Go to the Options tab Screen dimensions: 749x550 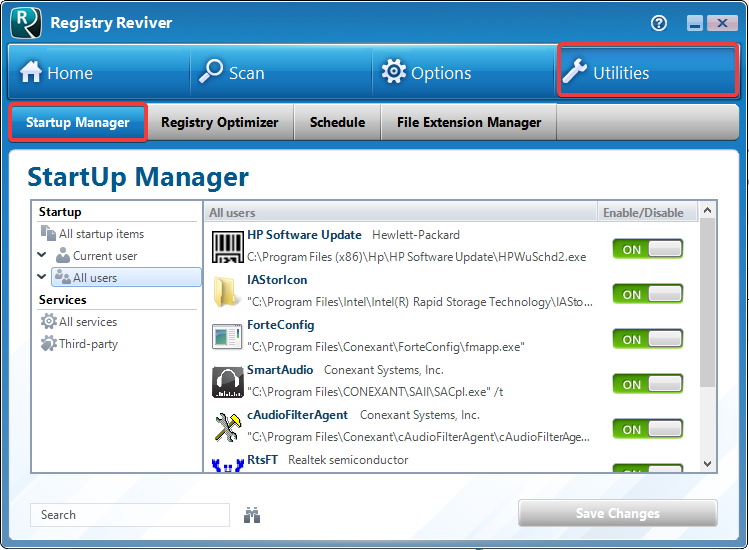pos(463,72)
